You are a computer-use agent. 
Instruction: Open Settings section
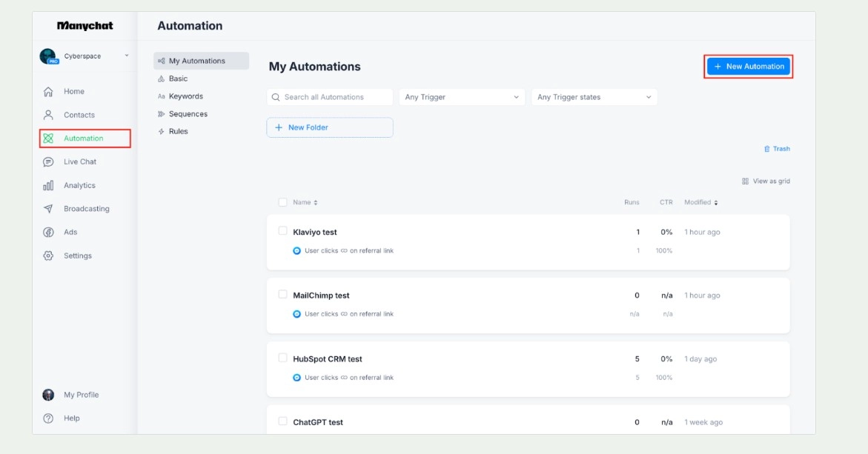pyautogui.click(x=78, y=256)
